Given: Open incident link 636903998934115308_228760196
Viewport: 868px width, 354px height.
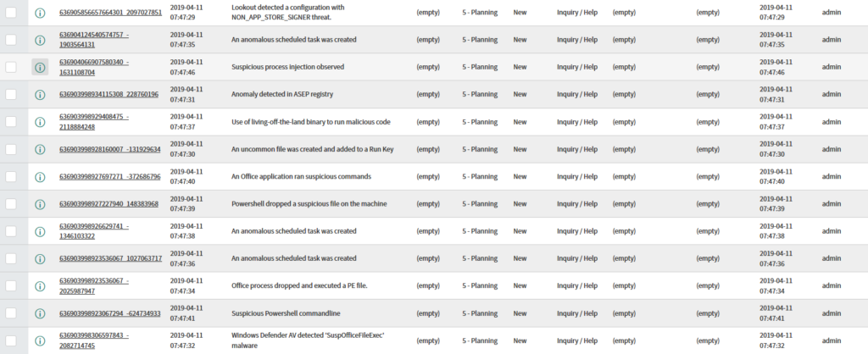Looking at the screenshot, I should [109, 95].
